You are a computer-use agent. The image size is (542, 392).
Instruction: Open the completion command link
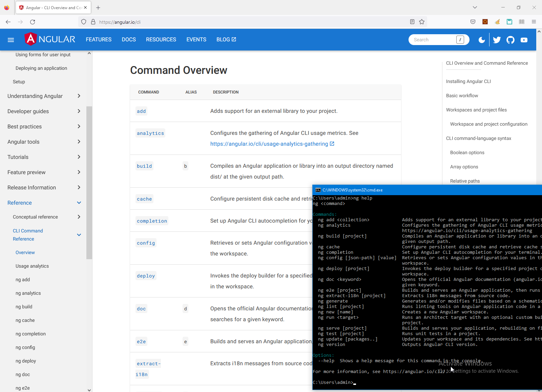(152, 221)
